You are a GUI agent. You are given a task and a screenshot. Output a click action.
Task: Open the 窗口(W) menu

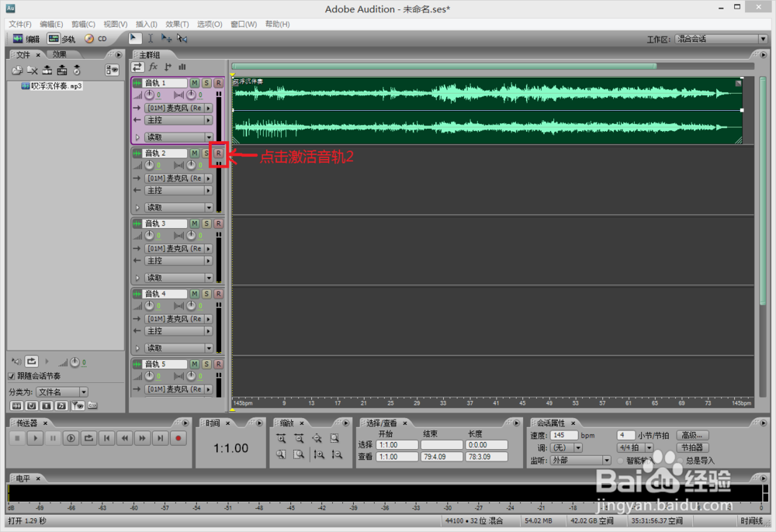click(244, 24)
